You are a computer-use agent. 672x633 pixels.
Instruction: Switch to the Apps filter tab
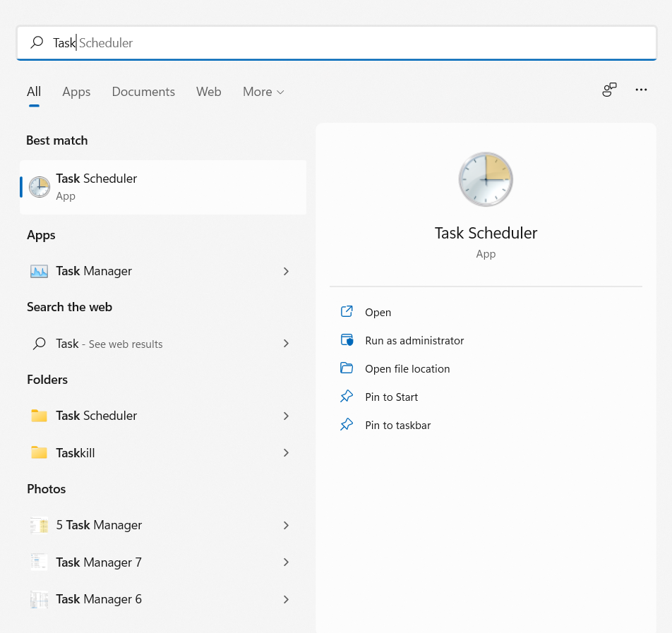[x=76, y=92]
